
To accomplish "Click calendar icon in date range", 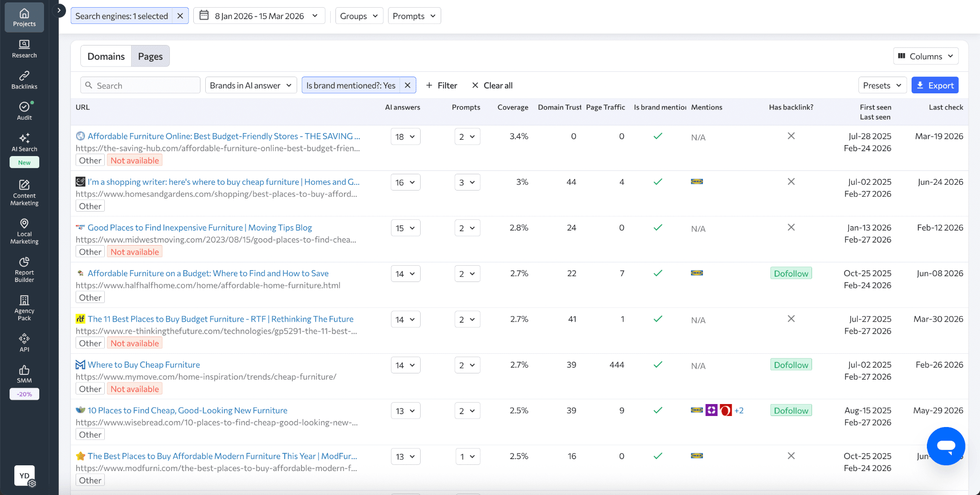I will 204,15.
